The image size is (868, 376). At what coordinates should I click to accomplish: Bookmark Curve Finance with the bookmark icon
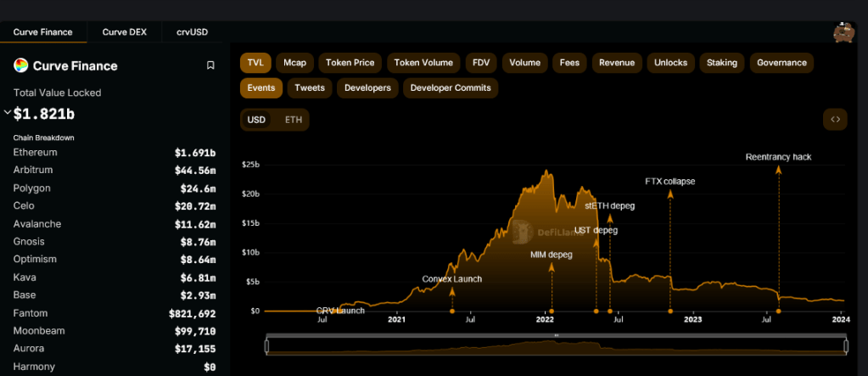coord(210,65)
